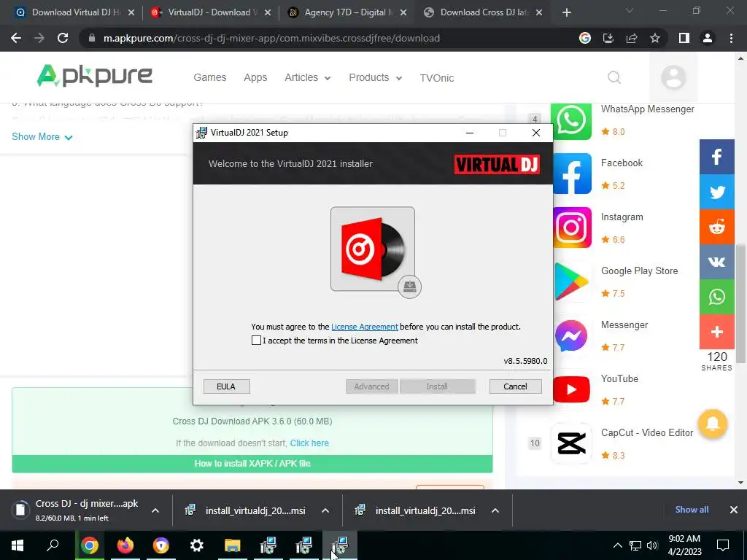Open the Messenger app listing icon
747x560 pixels.
click(572, 335)
